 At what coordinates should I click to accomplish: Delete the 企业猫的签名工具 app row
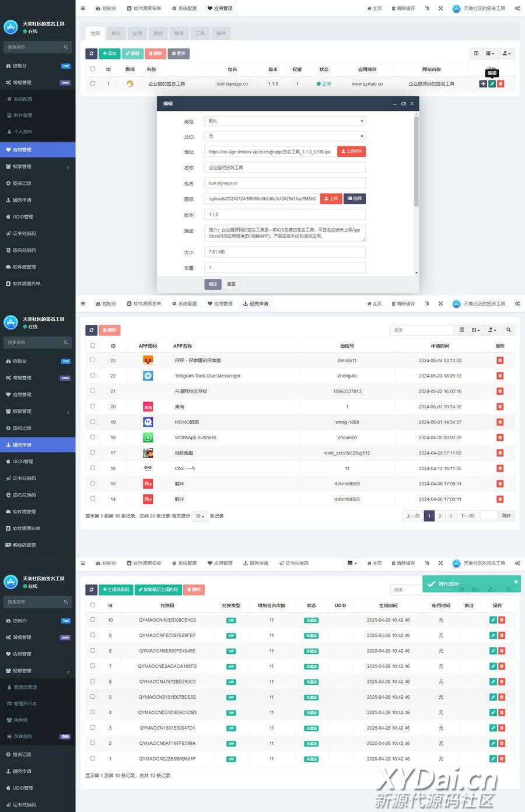(501, 84)
